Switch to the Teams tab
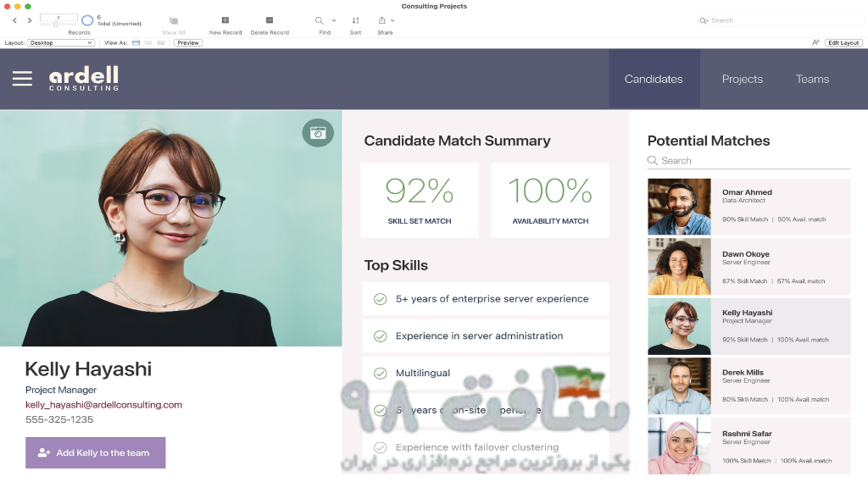 pyautogui.click(x=812, y=79)
